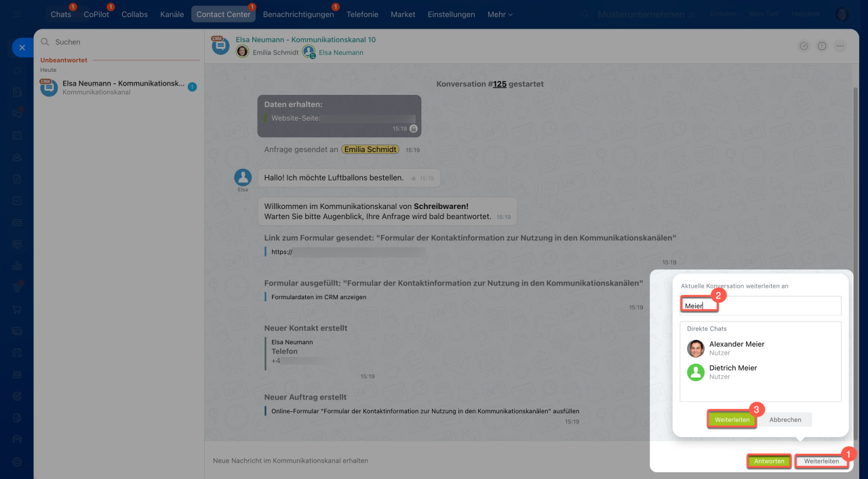Click Formulardaten im CRM anzeigen link
The width and height of the screenshot is (868, 479).
[x=319, y=297]
